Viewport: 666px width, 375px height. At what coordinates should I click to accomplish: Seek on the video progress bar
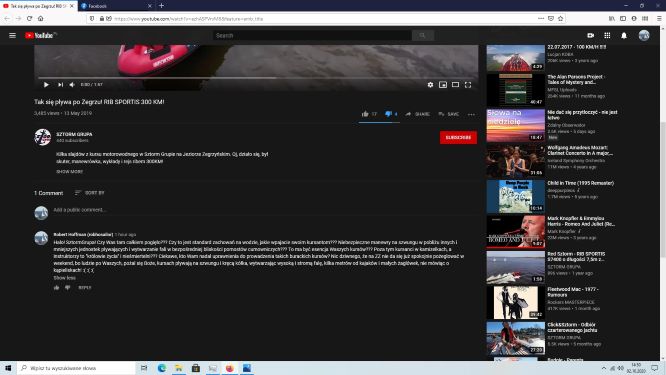(256, 78)
